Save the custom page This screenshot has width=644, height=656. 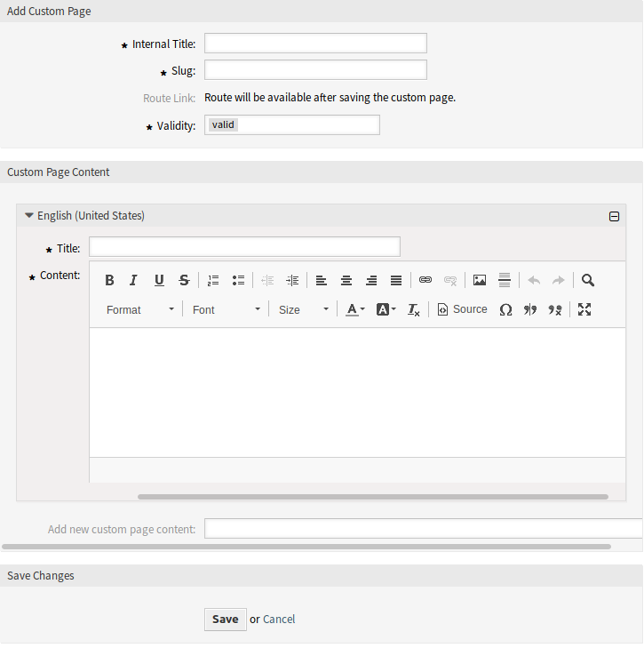[226, 620]
